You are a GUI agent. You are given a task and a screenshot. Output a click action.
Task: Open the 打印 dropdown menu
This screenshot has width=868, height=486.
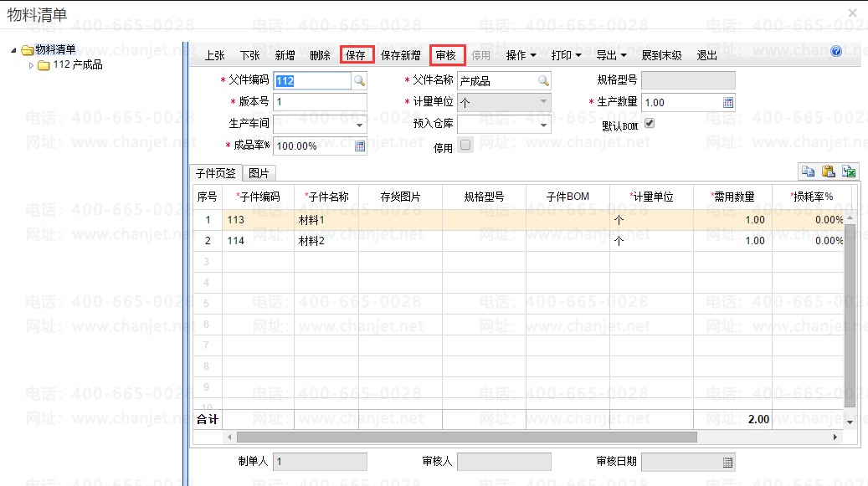[567, 55]
